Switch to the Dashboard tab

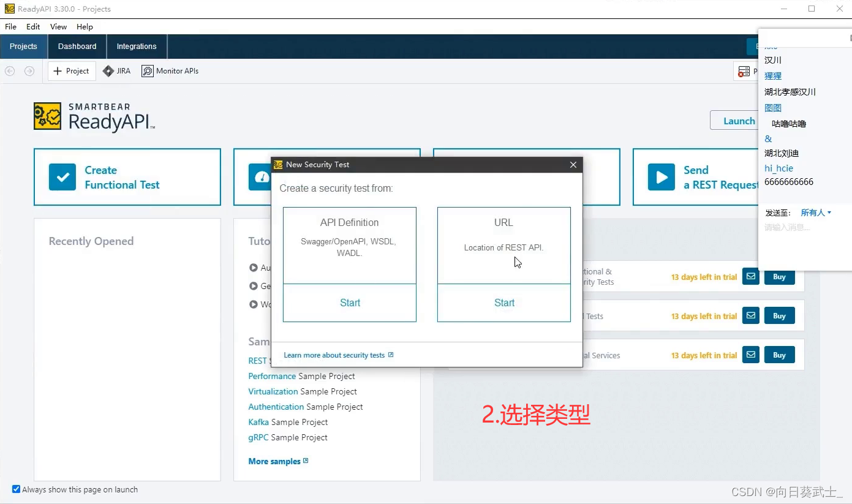pyautogui.click(x=77, y=47)
